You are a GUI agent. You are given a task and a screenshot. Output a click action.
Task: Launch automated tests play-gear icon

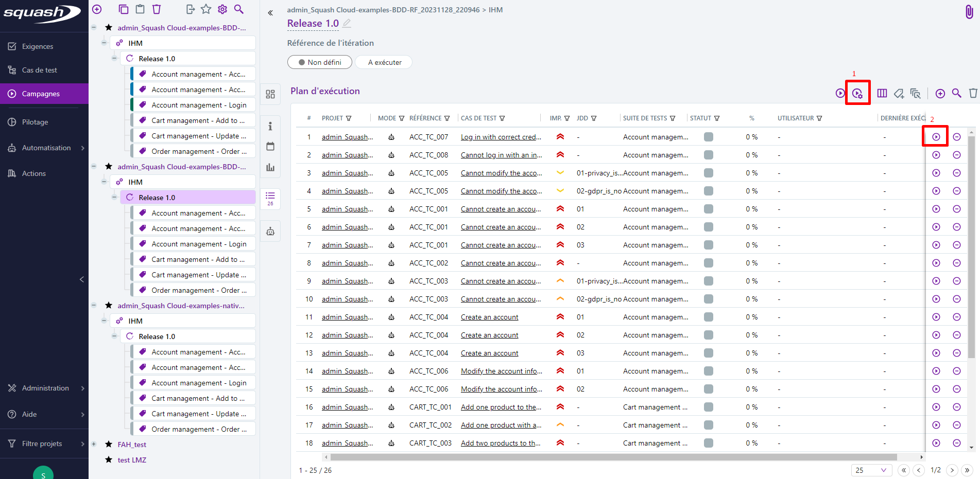[x=857, y=93]
